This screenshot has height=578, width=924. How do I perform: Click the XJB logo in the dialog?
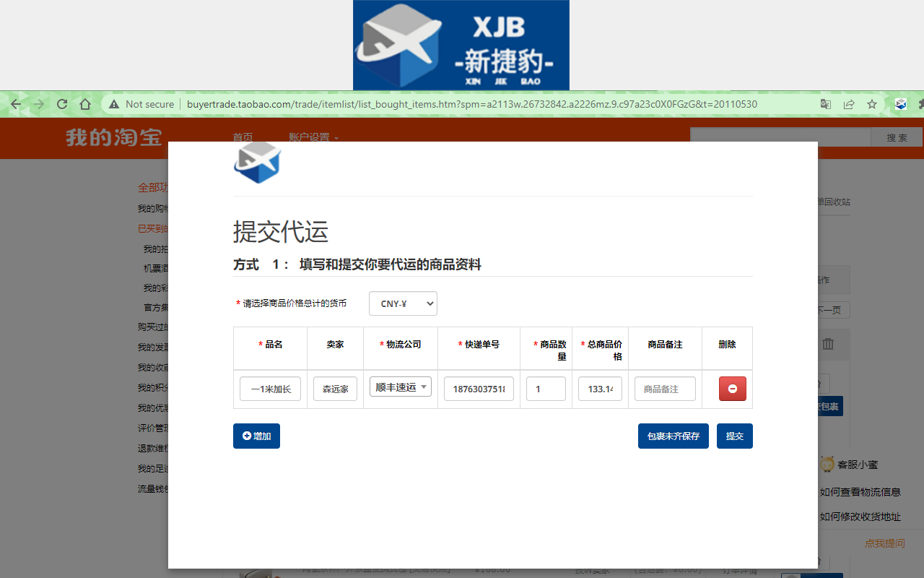257,162
